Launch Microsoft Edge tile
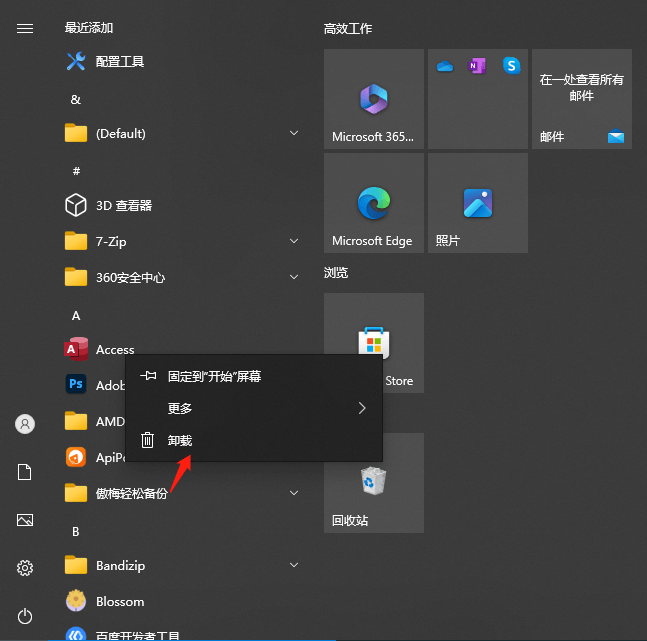Viewport: 647px width, 641px height. click(374, 203)
